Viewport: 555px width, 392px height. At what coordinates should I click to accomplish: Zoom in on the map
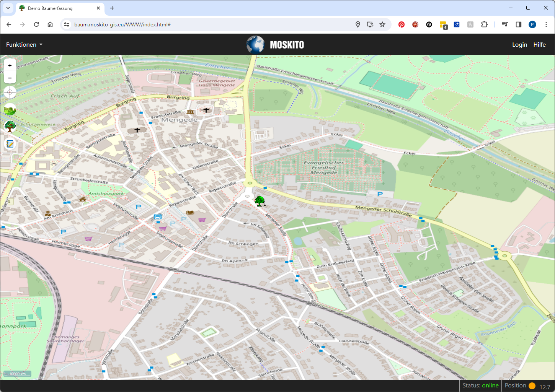tap(10, 65)
